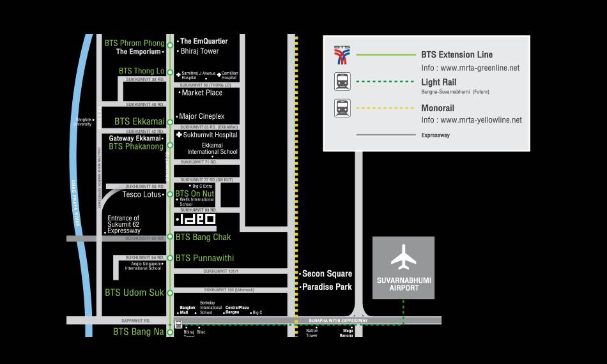Click the yellow dashed Monorail line sample
Screen dimensions: 607x364
click(385, 108)
